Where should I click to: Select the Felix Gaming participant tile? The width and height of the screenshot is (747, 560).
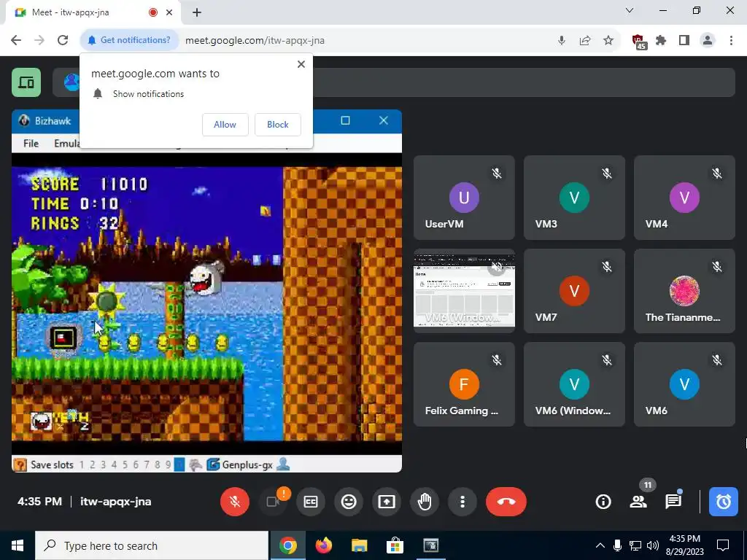(464, 384)
